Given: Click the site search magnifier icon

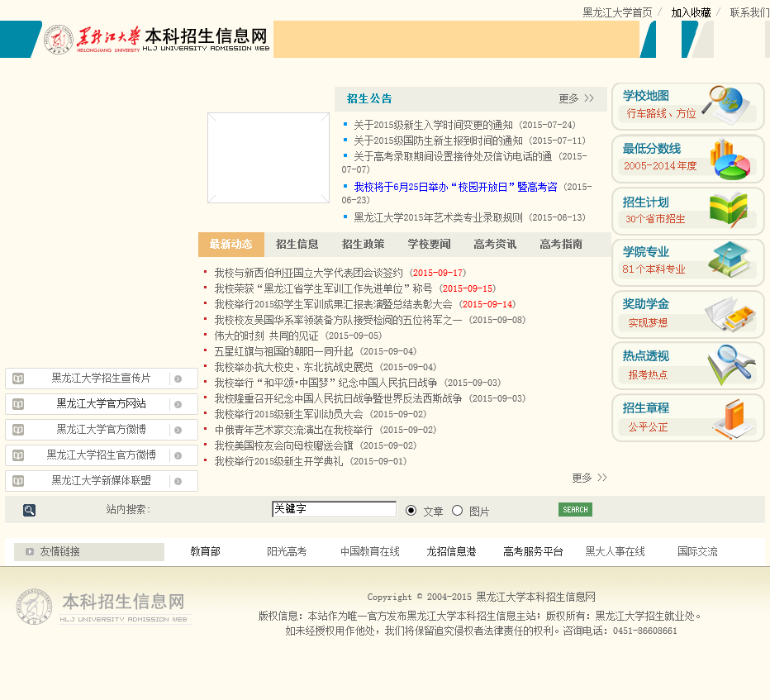Looking at the screenshot, I should (x=29, y=510).
